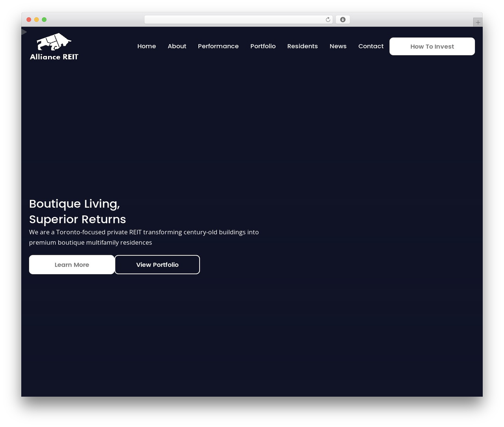Click the Learn More button
504x427 pixels.
pos(72,265)
